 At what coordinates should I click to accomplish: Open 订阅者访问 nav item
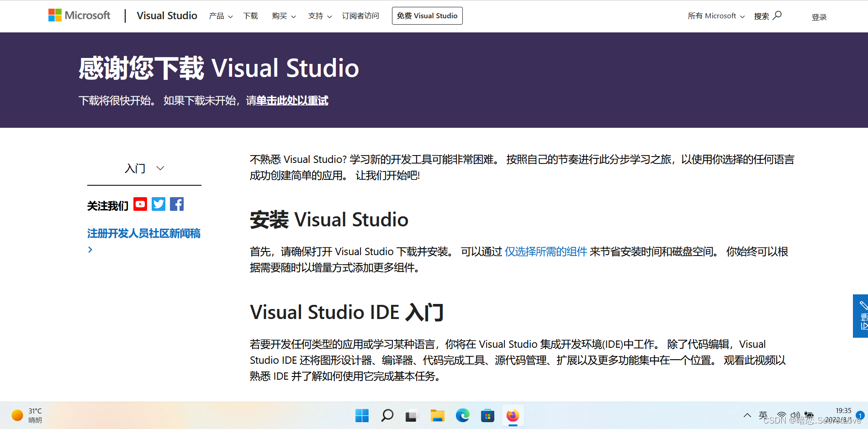point(360,16)
